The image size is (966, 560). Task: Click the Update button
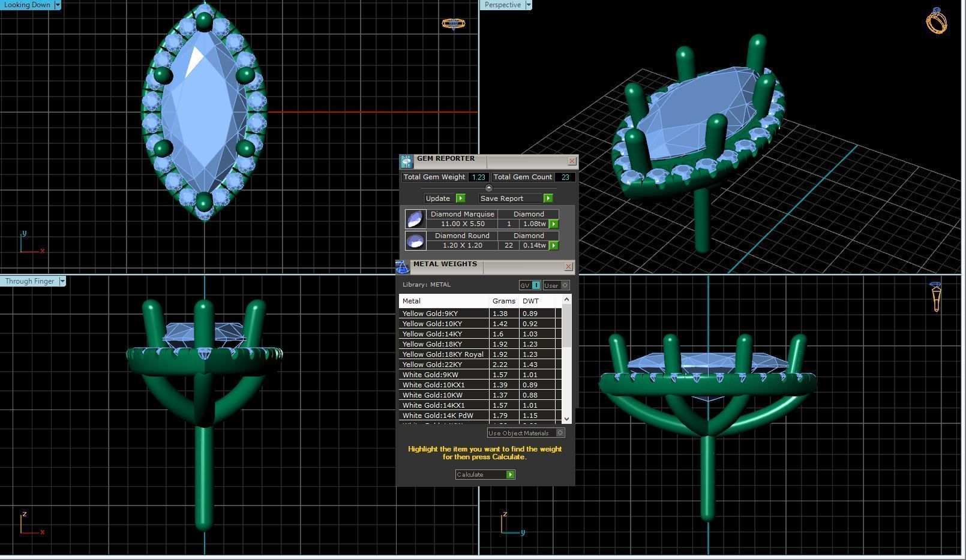445,198
